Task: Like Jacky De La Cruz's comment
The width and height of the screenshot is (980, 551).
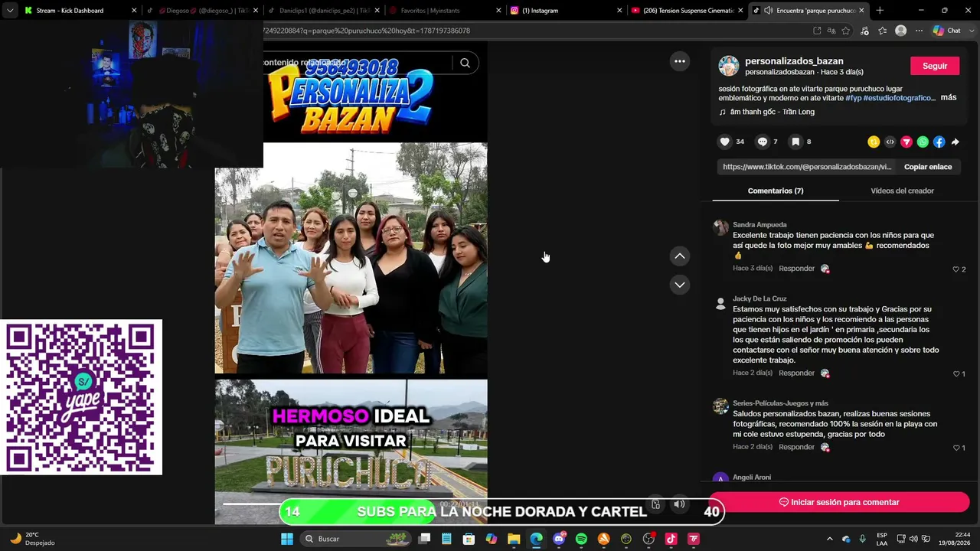Action: coord(955,373)
